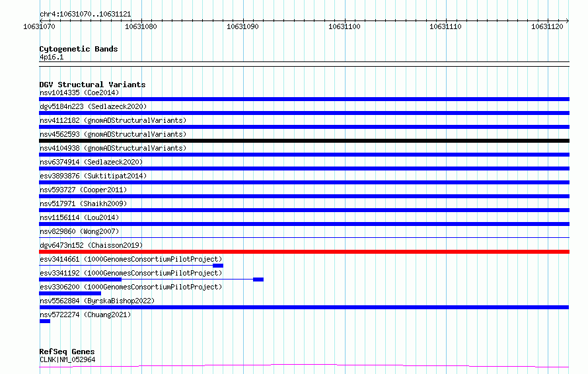
Task: Open nsv5722274 (Chuang2021) label
Action: coord(85,315)
